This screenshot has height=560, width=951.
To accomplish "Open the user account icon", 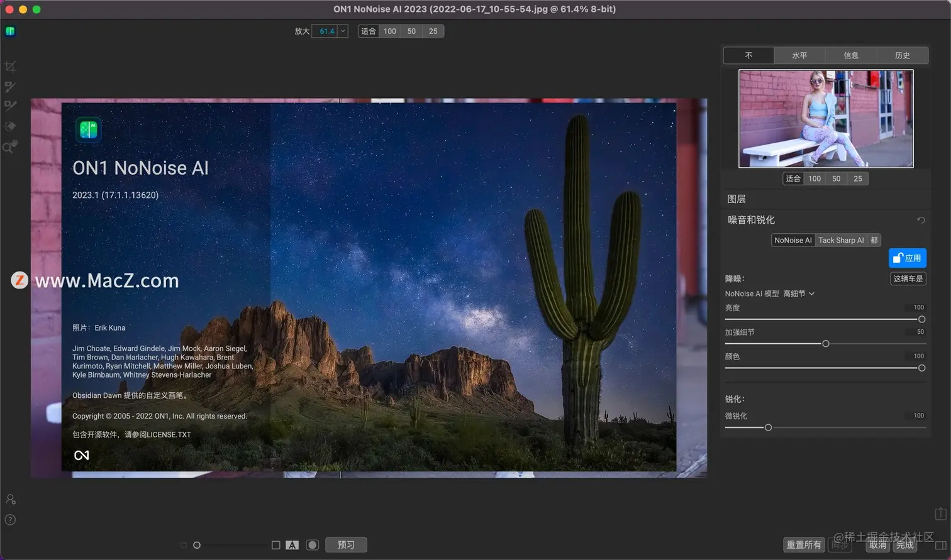I will click(11, 500).
